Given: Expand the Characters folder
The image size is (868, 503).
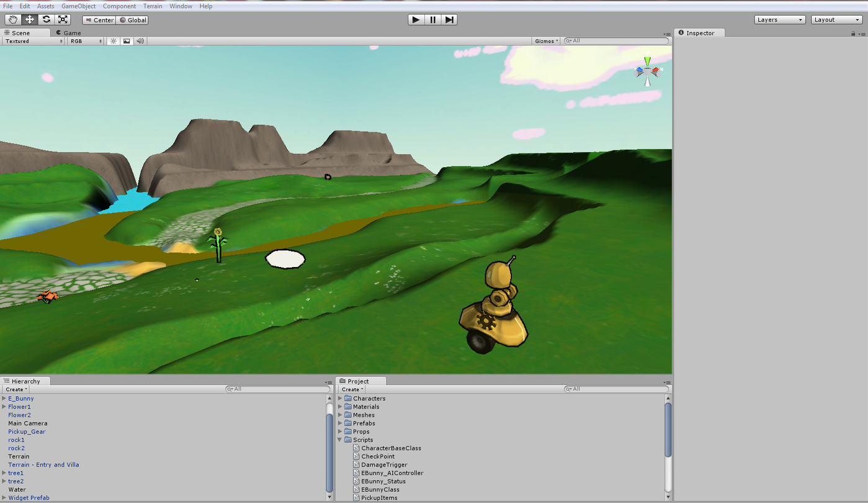Looking at the screenshot, I should pos(340,399).
